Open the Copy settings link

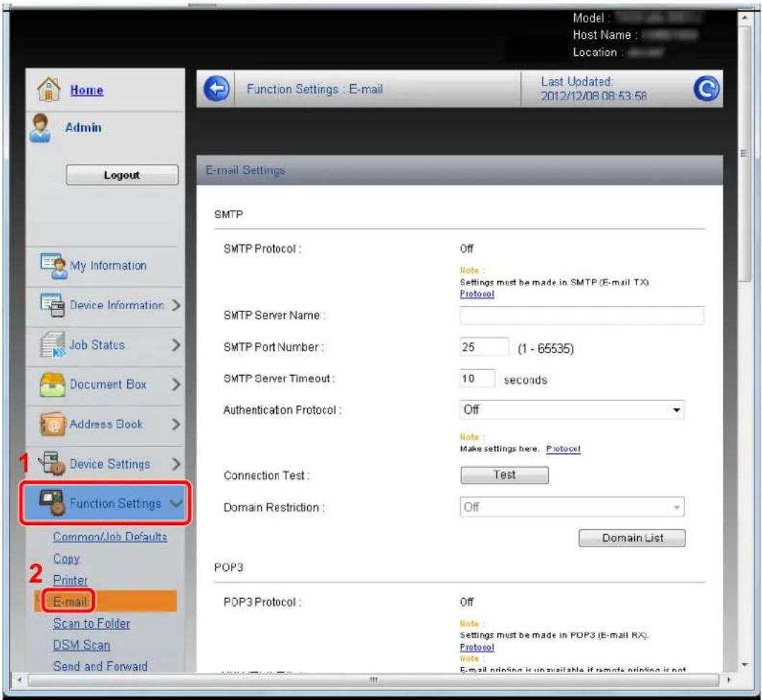67,559
